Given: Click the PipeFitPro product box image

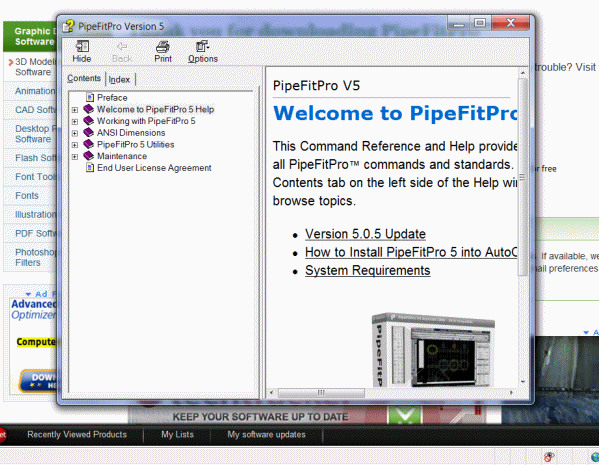Looking at the screenshot, I should 433,349.
